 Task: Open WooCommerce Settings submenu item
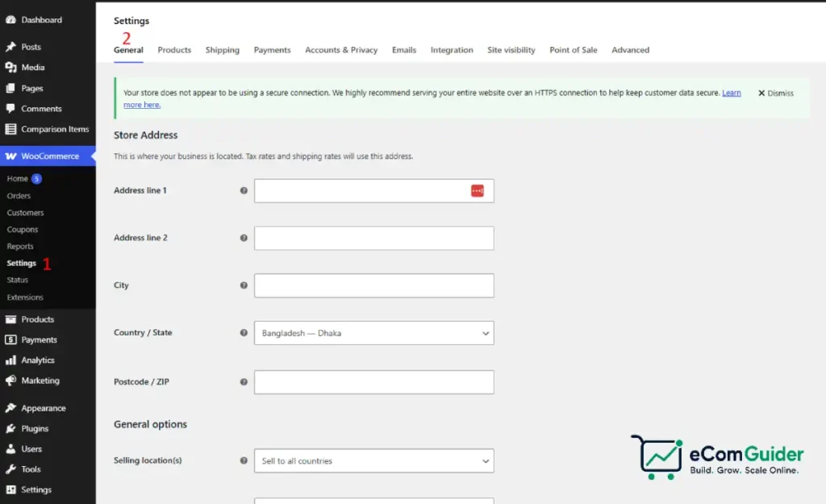22,263
